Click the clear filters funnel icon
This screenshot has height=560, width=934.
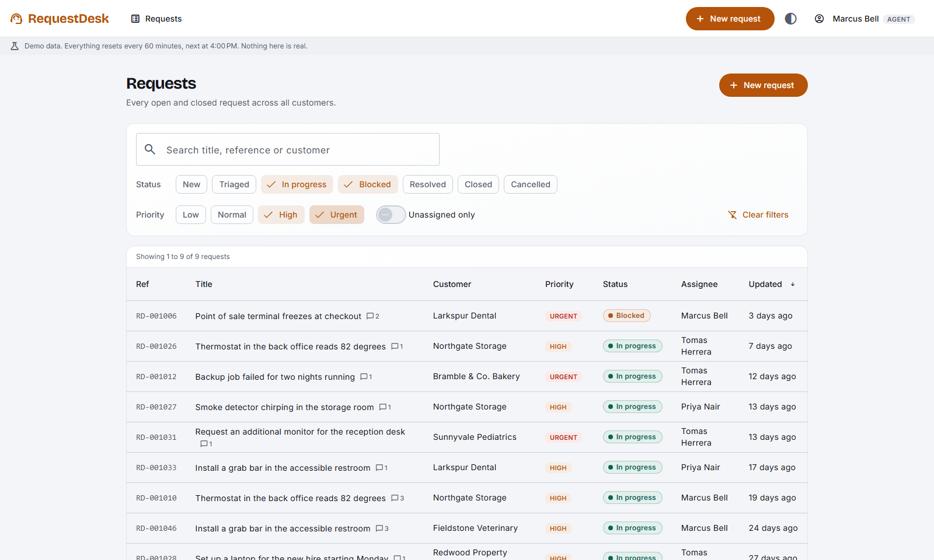tap(733, 215)
